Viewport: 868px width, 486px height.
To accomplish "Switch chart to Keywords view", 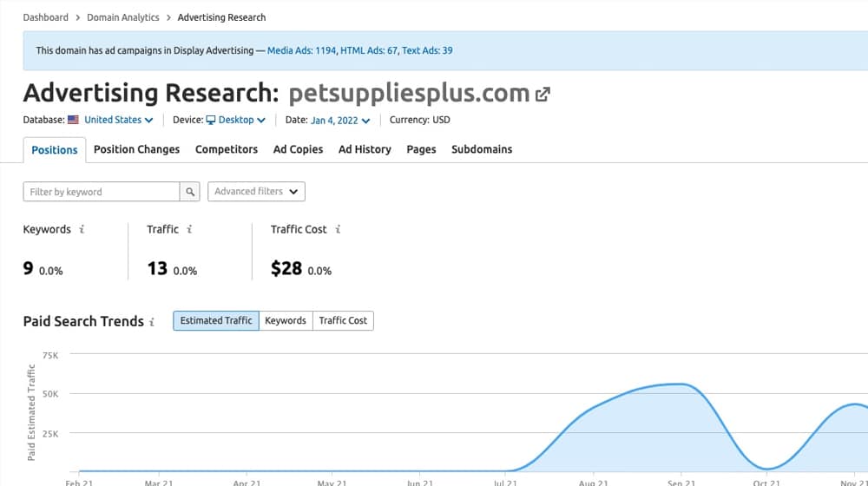I will point(286,320).
